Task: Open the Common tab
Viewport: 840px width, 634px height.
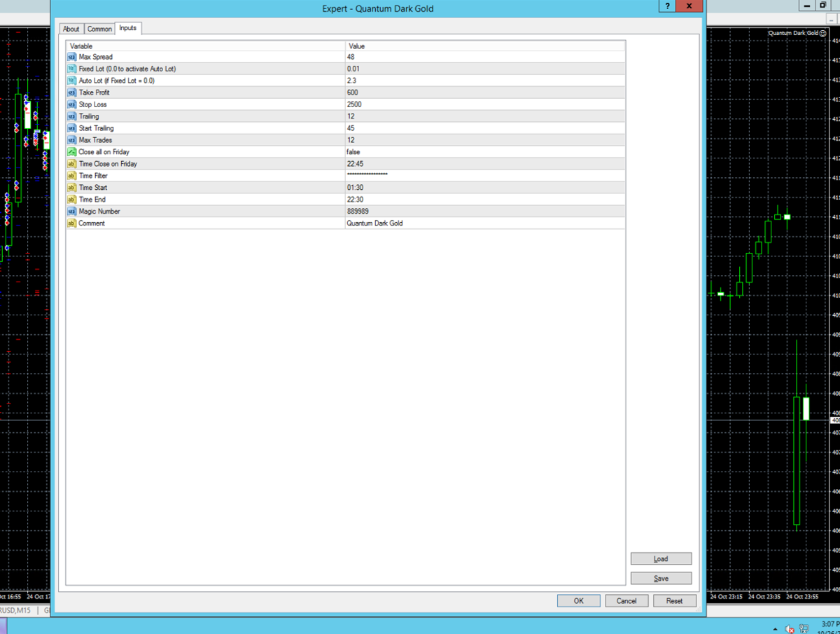Action: [x=99, y=29]
